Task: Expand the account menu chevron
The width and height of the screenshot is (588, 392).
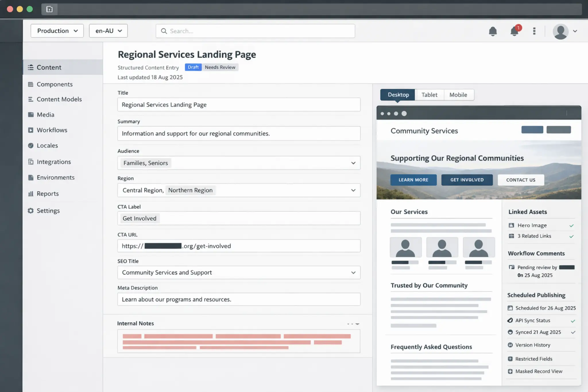Action: coord(575,31)
